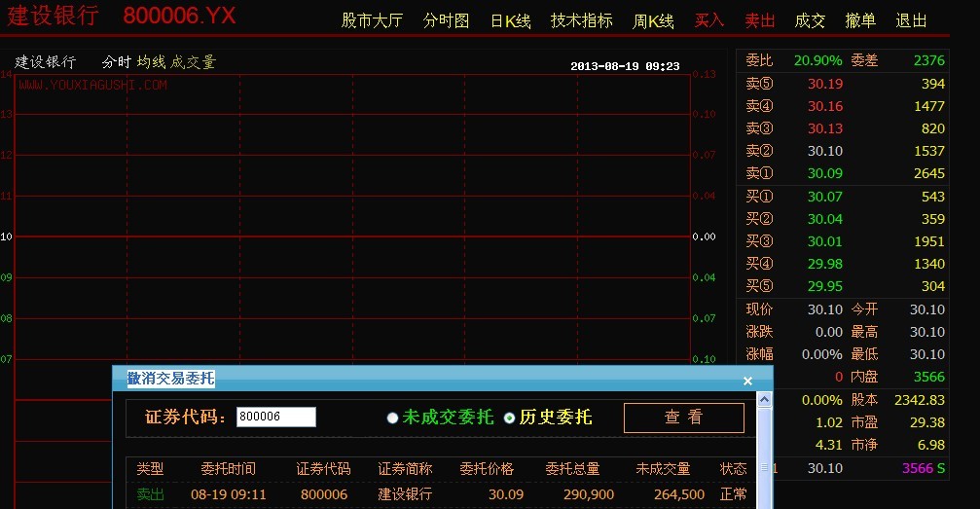Click the 建设银行 800006.YX title
The image size is (980, 509).
click(122, 16)
